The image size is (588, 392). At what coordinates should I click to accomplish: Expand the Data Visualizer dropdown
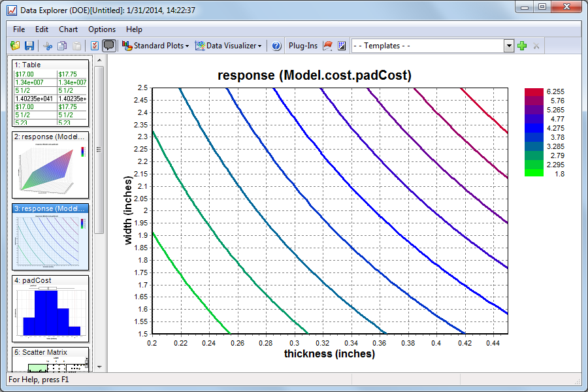click(x=229, y=46)
